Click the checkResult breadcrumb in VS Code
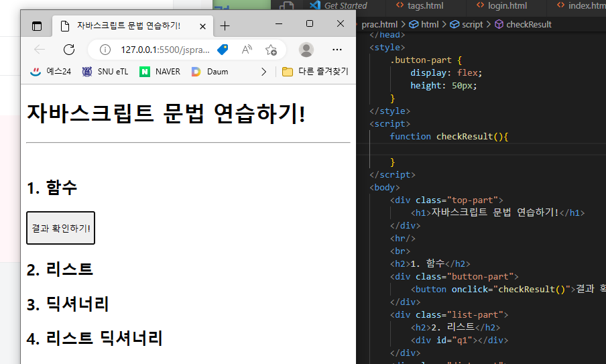Viewport: 606px width, 364px height. [x=523, y=24]
